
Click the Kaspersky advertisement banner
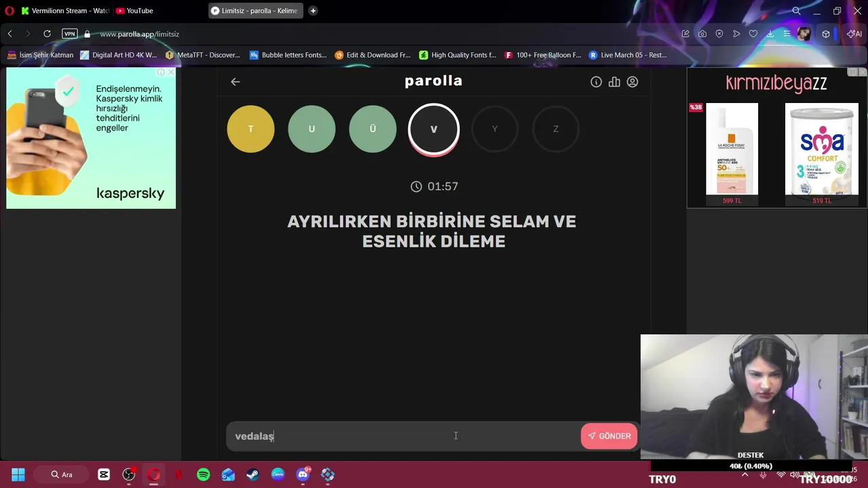(x=91, y=138)
